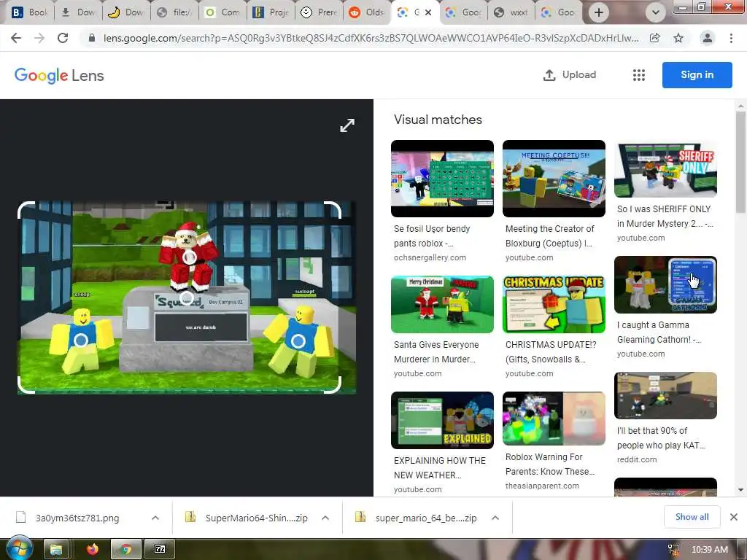Open the Google apps grid icon
The image size is (747, 560).
[x=639, y=75]
